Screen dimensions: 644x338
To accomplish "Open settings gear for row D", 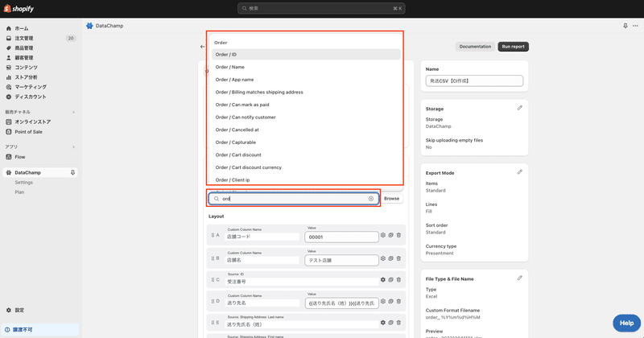I will point(383,302).
